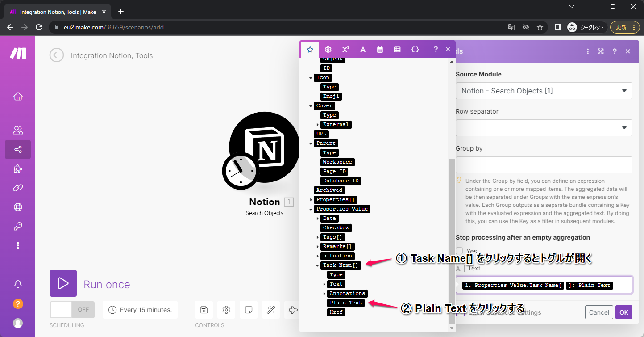
Task: Select the Href item
Action: 336,312
